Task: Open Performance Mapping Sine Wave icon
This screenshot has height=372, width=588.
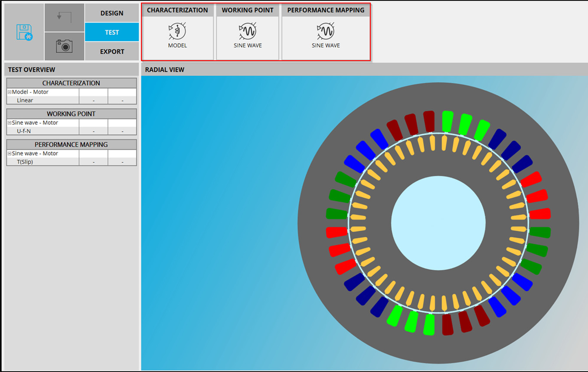Action: point(326,32)
